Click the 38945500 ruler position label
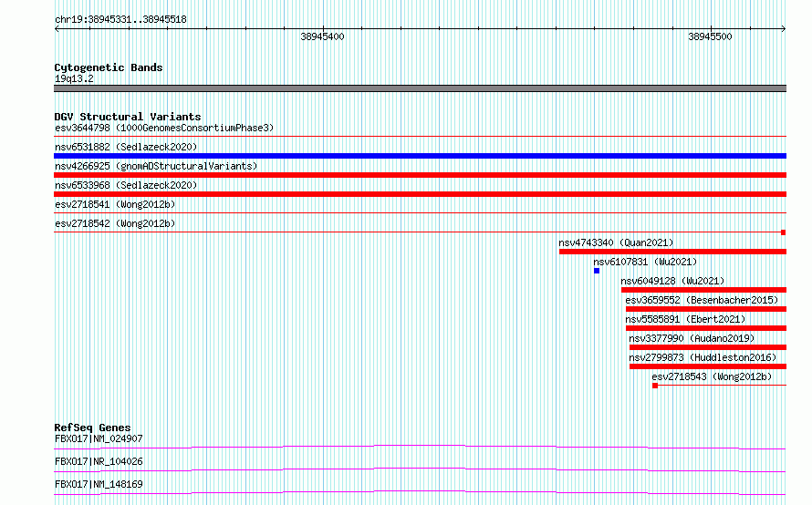The height and width of the screenshot is (505, 812). (710, 36)
